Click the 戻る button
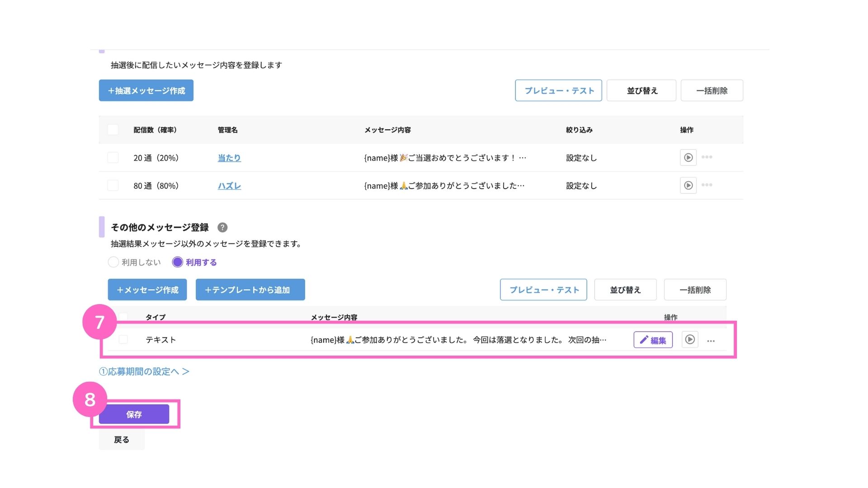868x488 pixels. (122, 440)
